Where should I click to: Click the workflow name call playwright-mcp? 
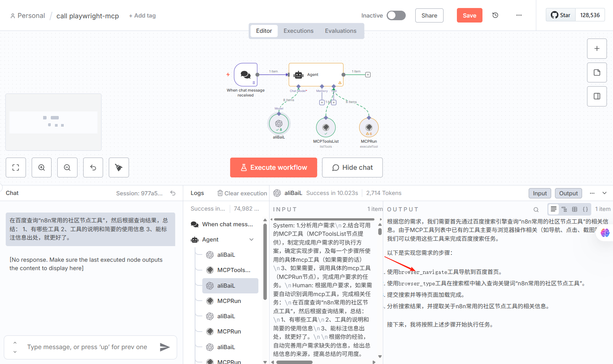87,16
